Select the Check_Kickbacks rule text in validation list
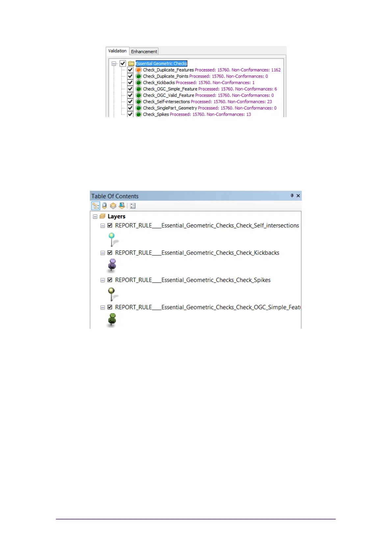Viewport: 392px width, 554px height. (199, 83)
